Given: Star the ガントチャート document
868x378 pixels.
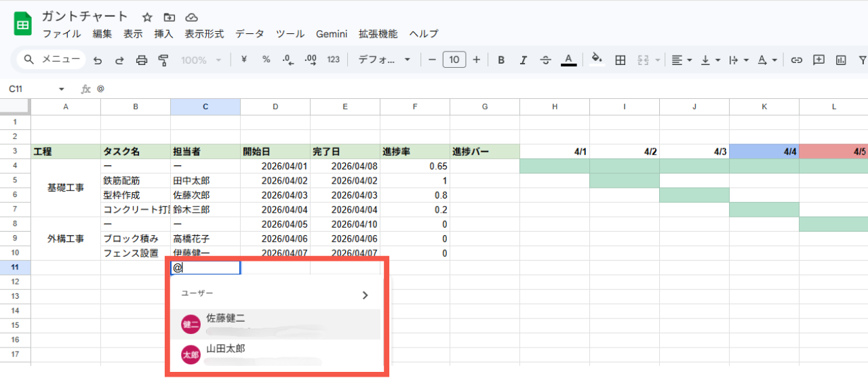Looking at the screenshot, I should pos(147,17).
